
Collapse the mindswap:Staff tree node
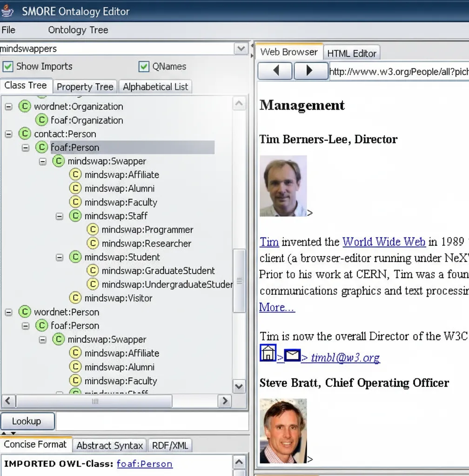(60, 216)
